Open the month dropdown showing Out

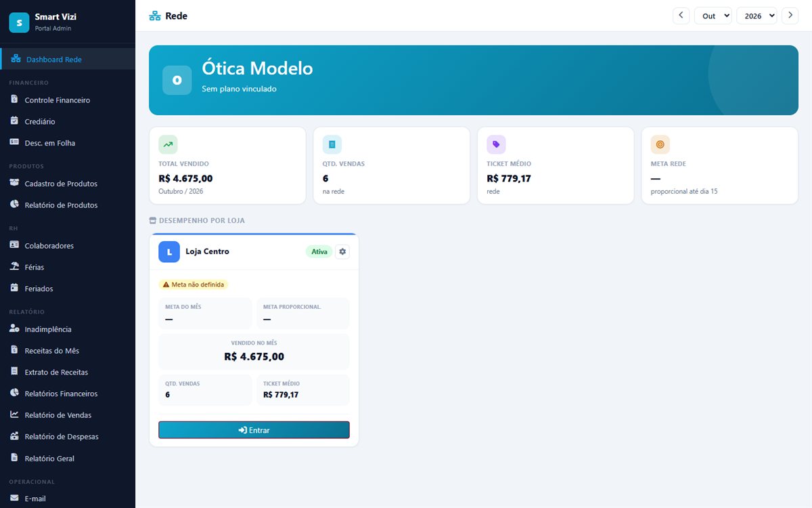pyautogui.click(x=713, y=16)
